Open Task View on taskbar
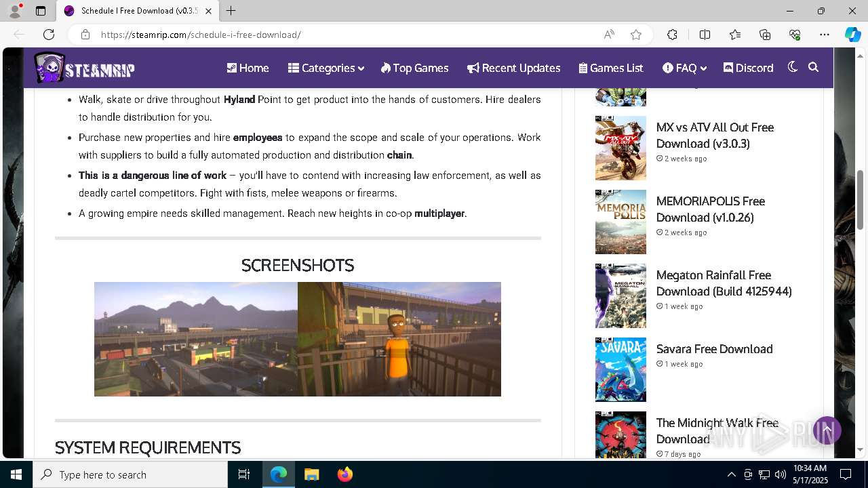The image size is (868, 488). [244, 474]
